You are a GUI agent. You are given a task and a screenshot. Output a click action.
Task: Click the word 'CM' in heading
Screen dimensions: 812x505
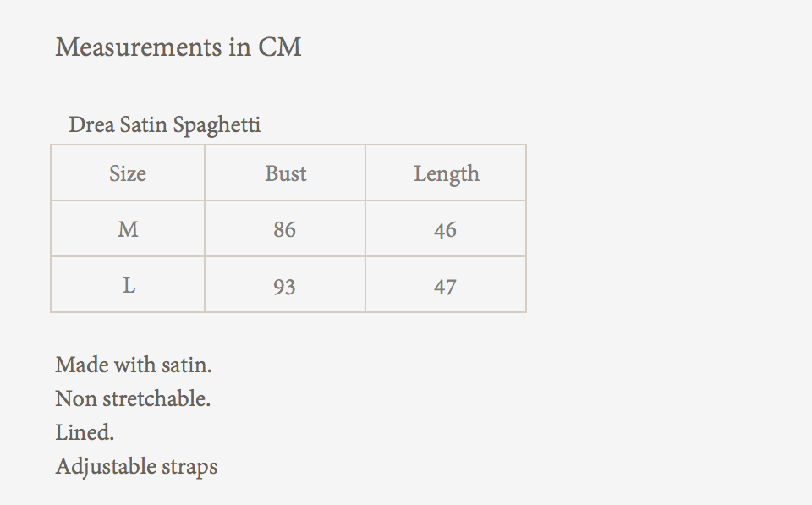point(280,47)
